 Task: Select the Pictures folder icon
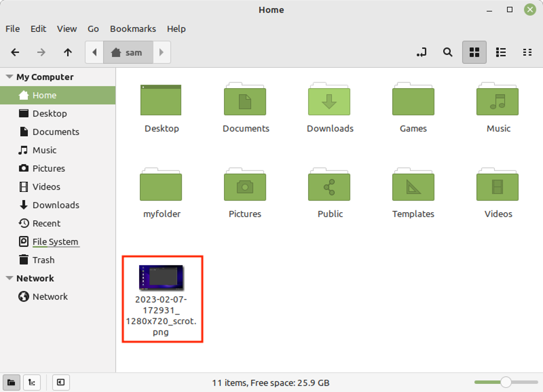point(245,184)
